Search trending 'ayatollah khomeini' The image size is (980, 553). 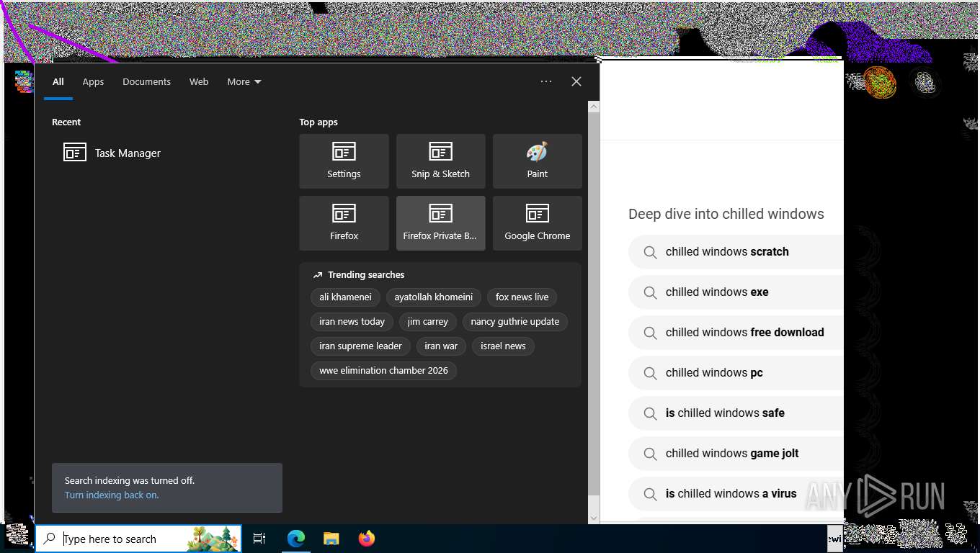point(434,297)
